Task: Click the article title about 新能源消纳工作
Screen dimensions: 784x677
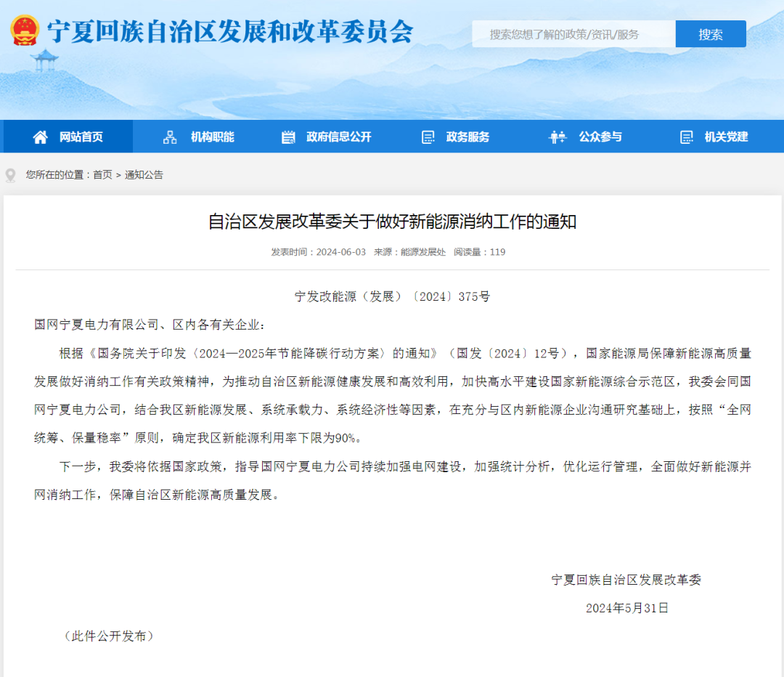Action: (x=393, y=222)
